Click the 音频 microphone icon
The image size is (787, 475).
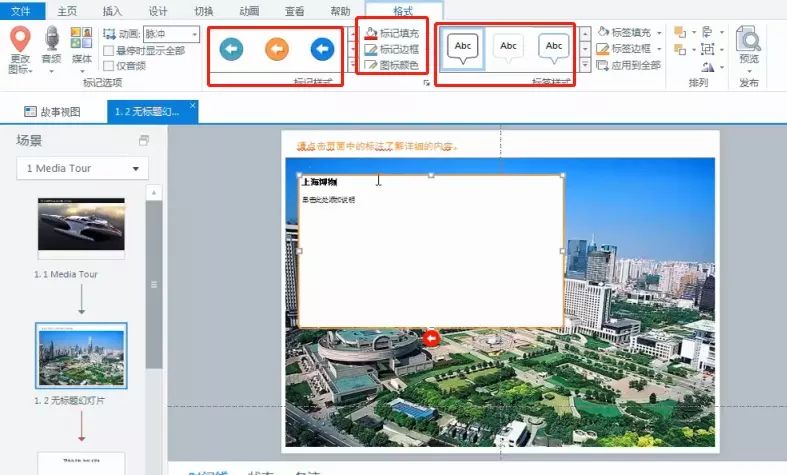(52, 39)
